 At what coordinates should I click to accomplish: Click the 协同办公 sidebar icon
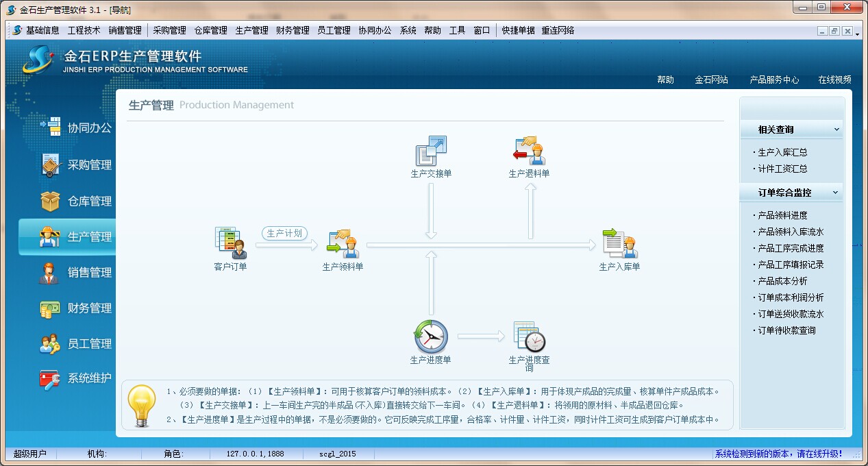click(x=50, y=127)
